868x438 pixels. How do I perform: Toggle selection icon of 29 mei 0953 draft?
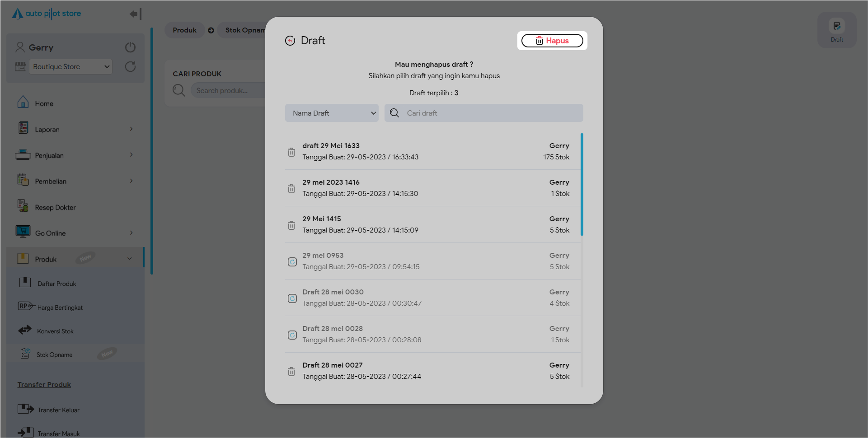click(x=292, y=262)
